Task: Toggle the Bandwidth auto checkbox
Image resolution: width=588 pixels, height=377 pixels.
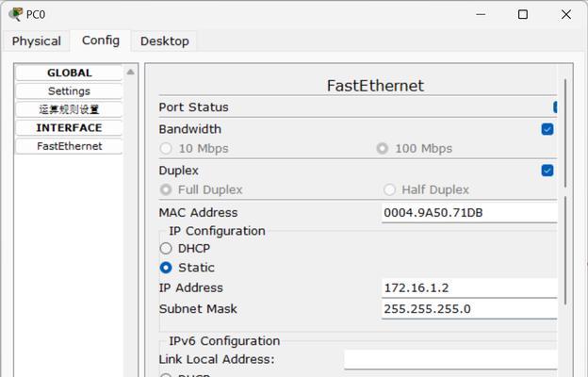Action: point(547,129)
